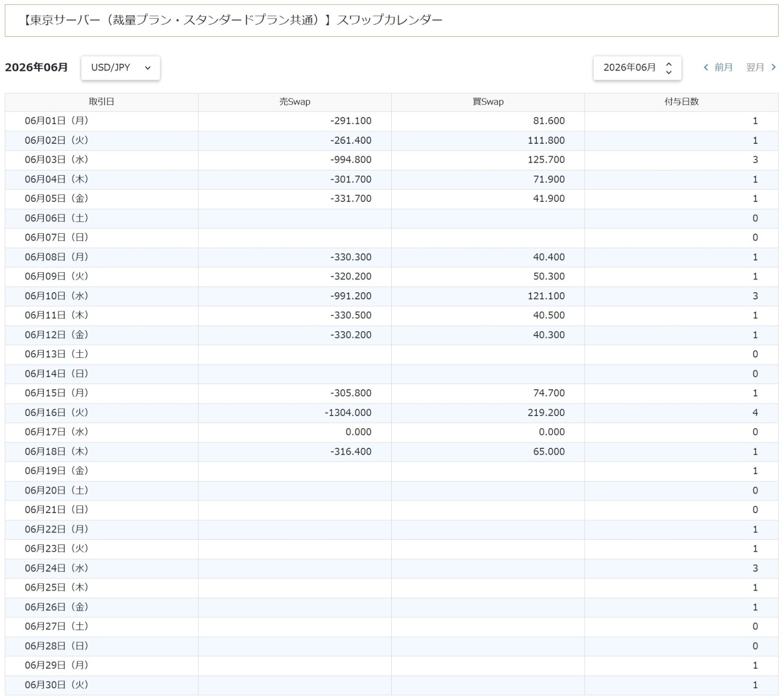Viewport: 783px width, 700px height.
Task: Go to previous month via 前月 link
Action: [718, 67]
